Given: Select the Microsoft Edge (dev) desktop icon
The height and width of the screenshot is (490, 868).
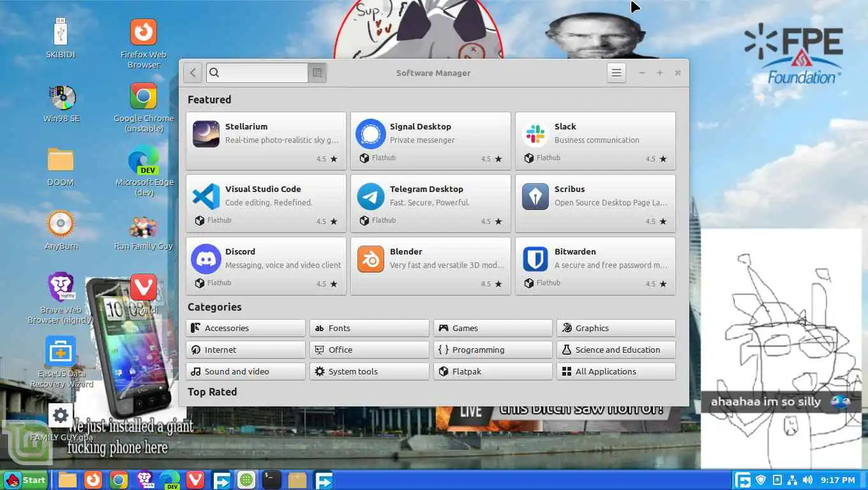Looking at the screenshot, I should click(x=144, y=171).
